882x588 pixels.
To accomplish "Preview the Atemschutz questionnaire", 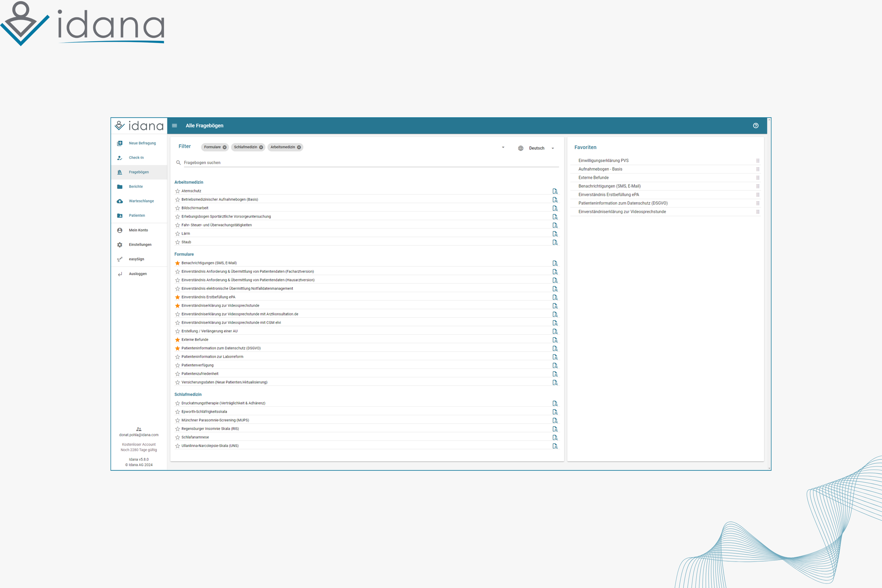I will 555,191.
